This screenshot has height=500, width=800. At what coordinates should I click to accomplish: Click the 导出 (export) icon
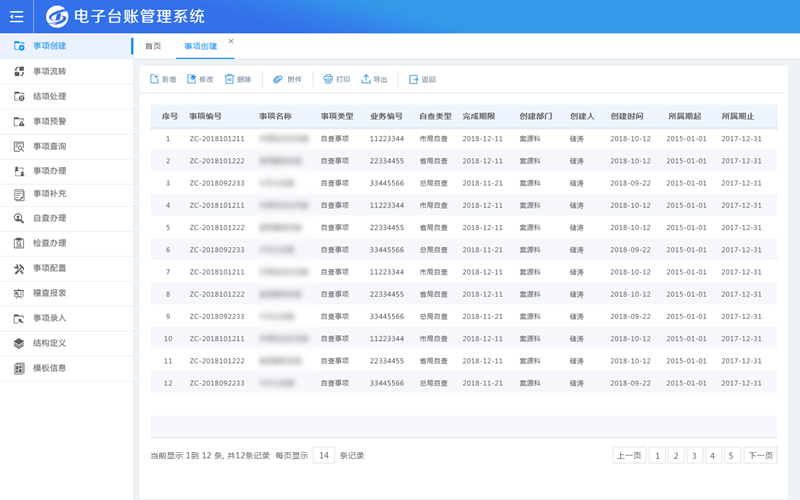point(366,79)
